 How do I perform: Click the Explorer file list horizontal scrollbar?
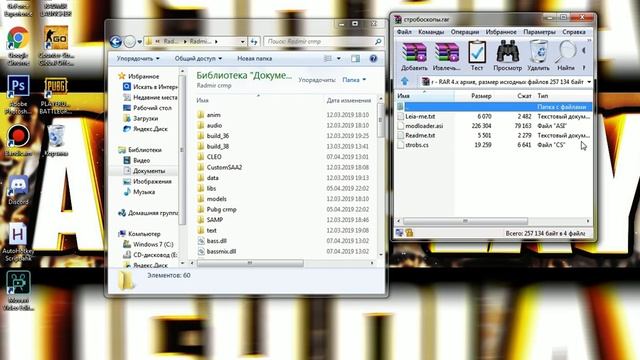pyautogui.click(x=250, y=263)
